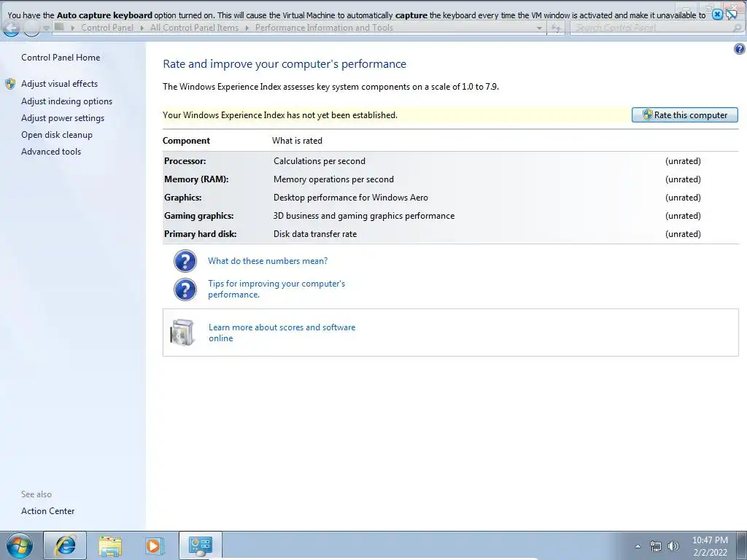Viewport: 747px width, 560px height.
Task: Click the Back navigation arrow
Action: (x=11, y=28)
